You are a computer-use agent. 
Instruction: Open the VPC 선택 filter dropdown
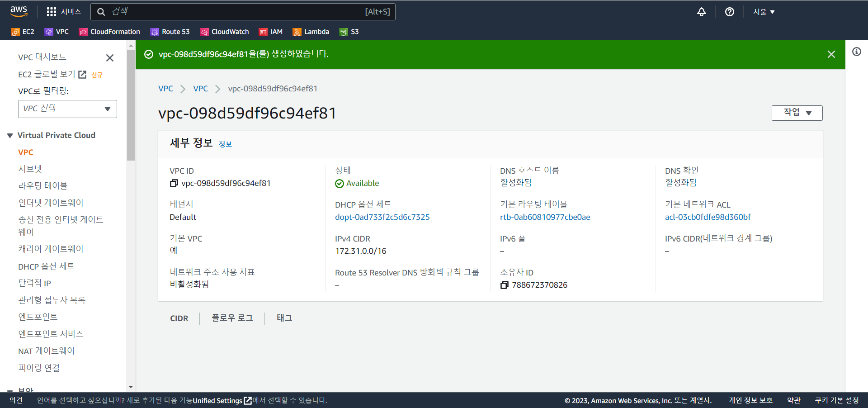point(67,109)
